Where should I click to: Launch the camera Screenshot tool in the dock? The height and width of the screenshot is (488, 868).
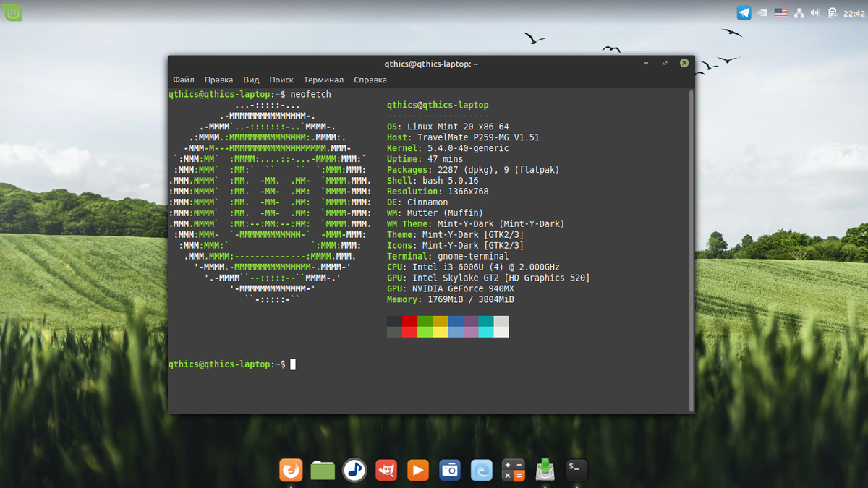tap(450, 470)
